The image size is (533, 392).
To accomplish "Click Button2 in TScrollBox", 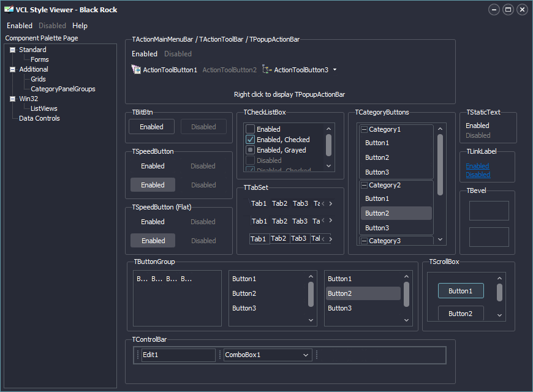I will pos(461,314).
